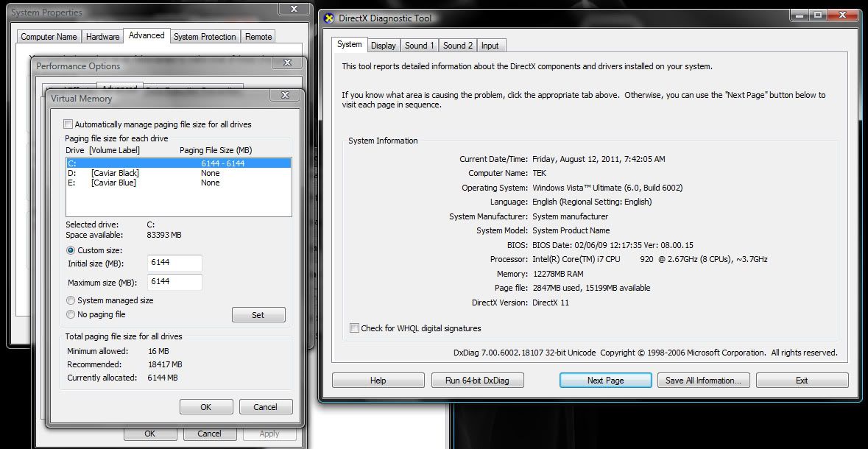The height and width of the screenshot is (449, 868).
Task: Go to the Input tab
Action: [x=490, y=46]
